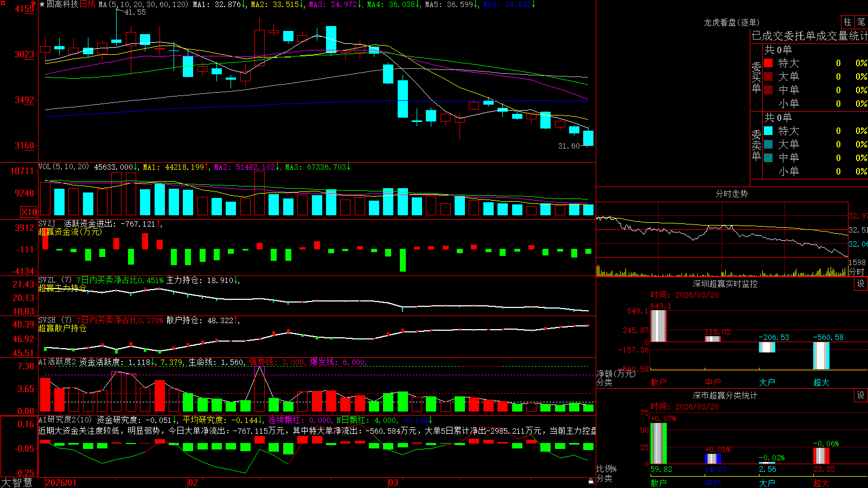Click the 41.55 high price label
Viewport: 868px width, 488px height.
coord(135,12)
